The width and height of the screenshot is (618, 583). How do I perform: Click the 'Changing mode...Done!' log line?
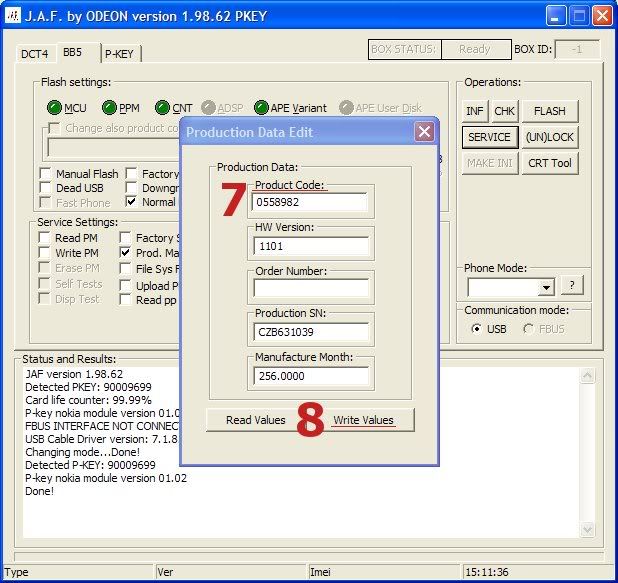[x=82, y=452]
